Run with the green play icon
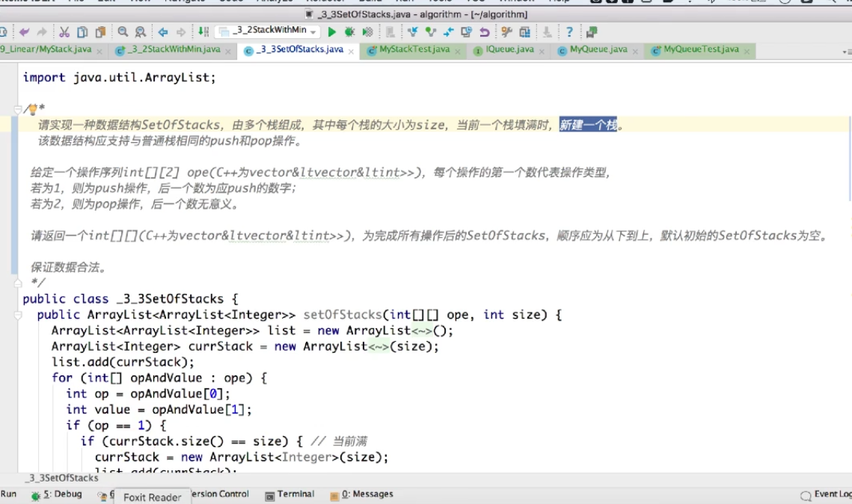This screenshot has width=852, height=504. [x=331, y=32]
